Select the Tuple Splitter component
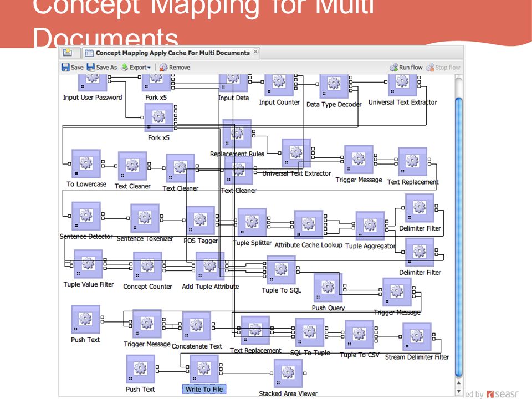Image resolution: width=532 pixels, height=399 pixels. tap(252, 222)
